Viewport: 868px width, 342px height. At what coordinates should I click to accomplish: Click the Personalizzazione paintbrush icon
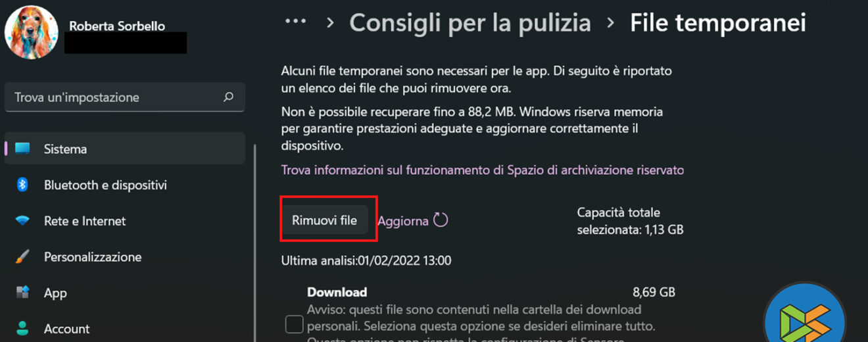tap(22, 256)
